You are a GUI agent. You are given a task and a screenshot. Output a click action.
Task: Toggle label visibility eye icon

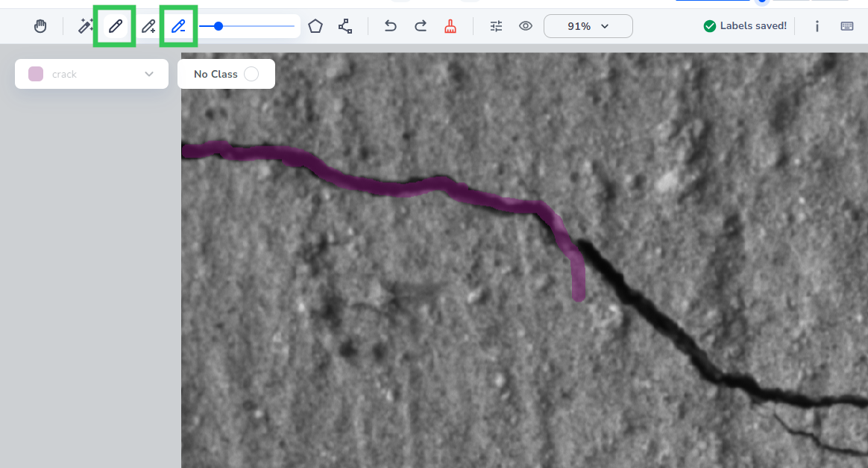click(x=526, y=26)
